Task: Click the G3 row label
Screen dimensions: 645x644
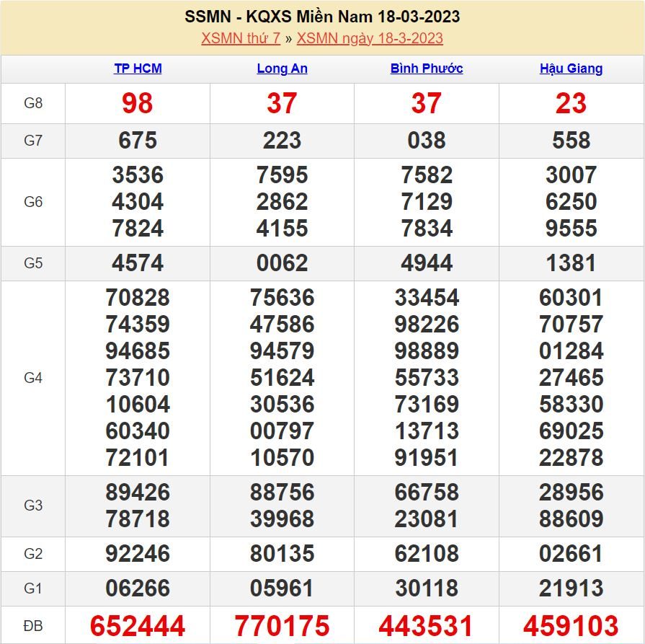Action: 33,506
